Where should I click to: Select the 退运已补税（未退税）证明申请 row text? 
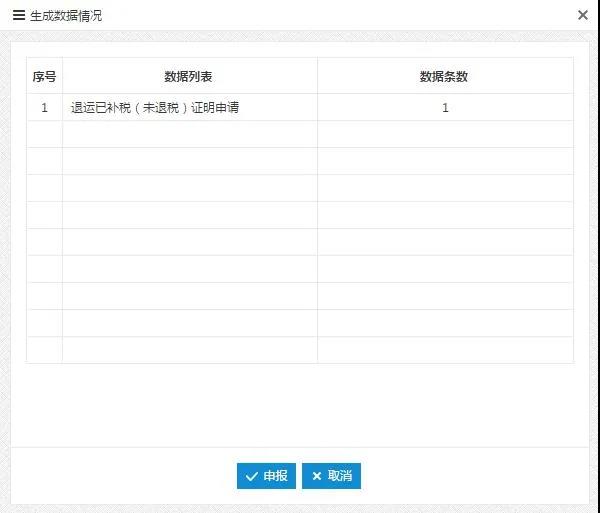pos(155,107)
